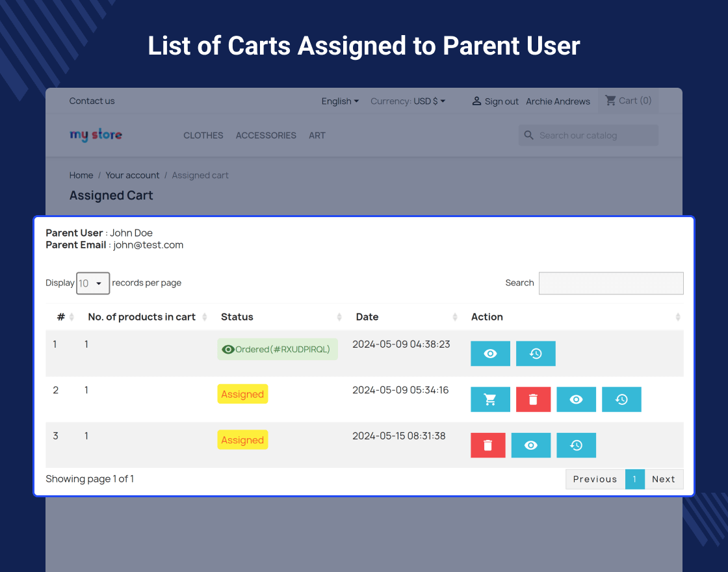This screenshot has width=728, height=572.
Task: View cart dated 2024-05-09 05:34:16 via eye button
Action: (x=576, y=399)
